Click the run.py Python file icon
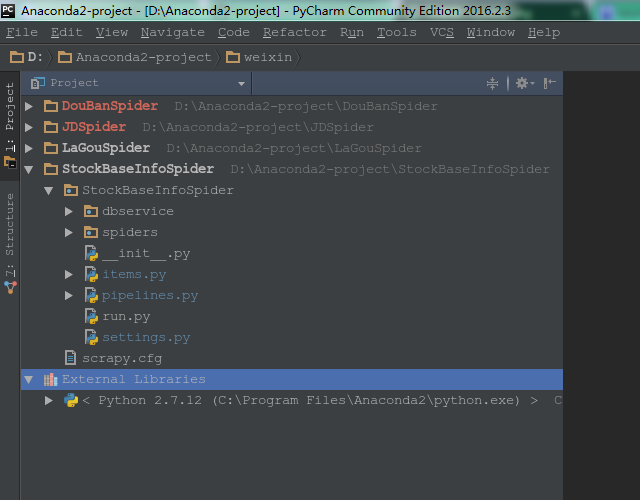Screen dimensions: 640x500 pyautogui.click(x=91, y=316)
